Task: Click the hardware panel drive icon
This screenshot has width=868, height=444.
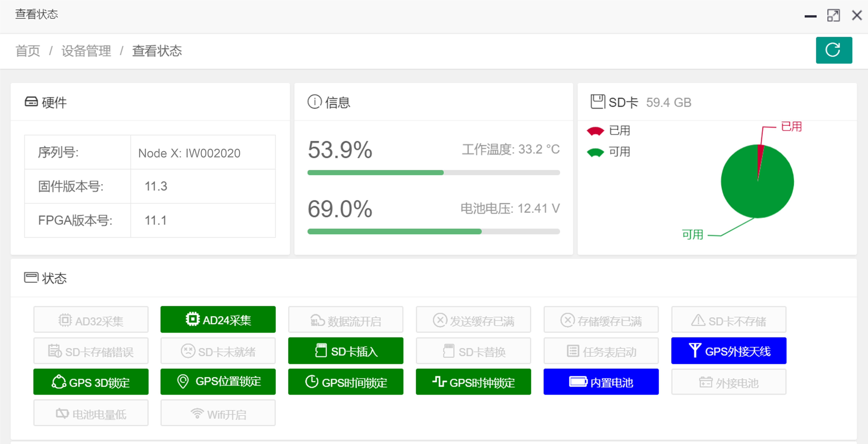Action: [31, 101]
